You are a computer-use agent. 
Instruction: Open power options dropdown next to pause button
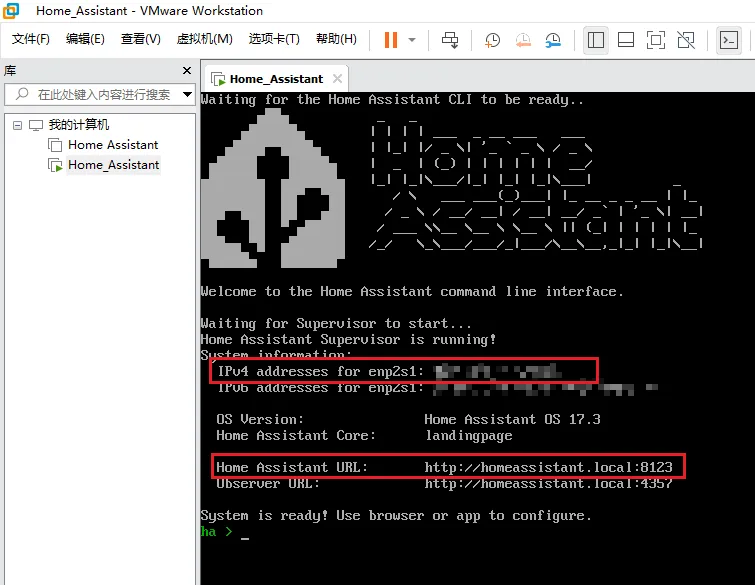click(412, 40)
